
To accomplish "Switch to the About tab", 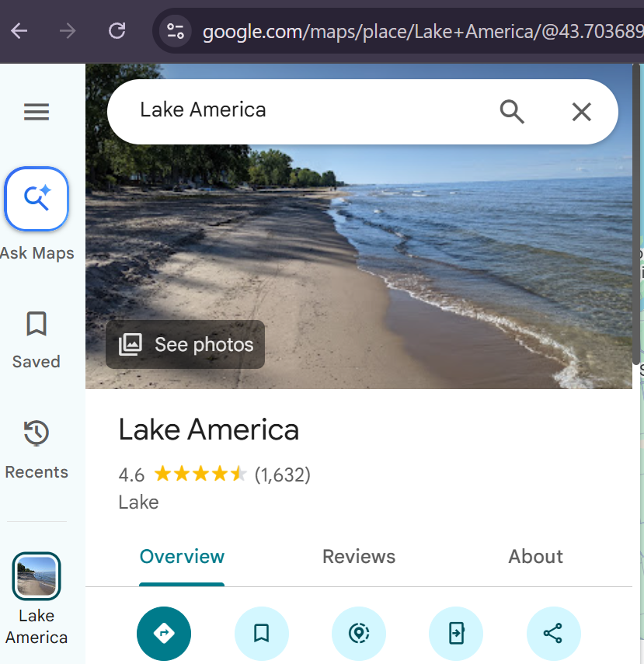I will click(x=535, y=556).
